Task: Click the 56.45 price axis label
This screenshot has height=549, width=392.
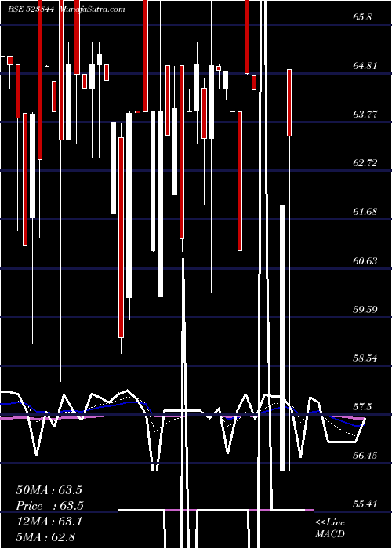Action: (365, 456)
